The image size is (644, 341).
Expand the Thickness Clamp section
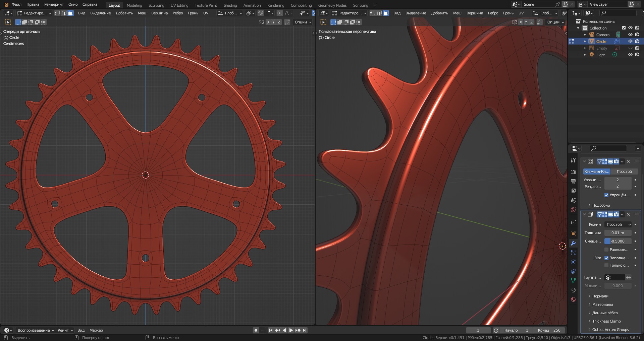pos(606,321)
